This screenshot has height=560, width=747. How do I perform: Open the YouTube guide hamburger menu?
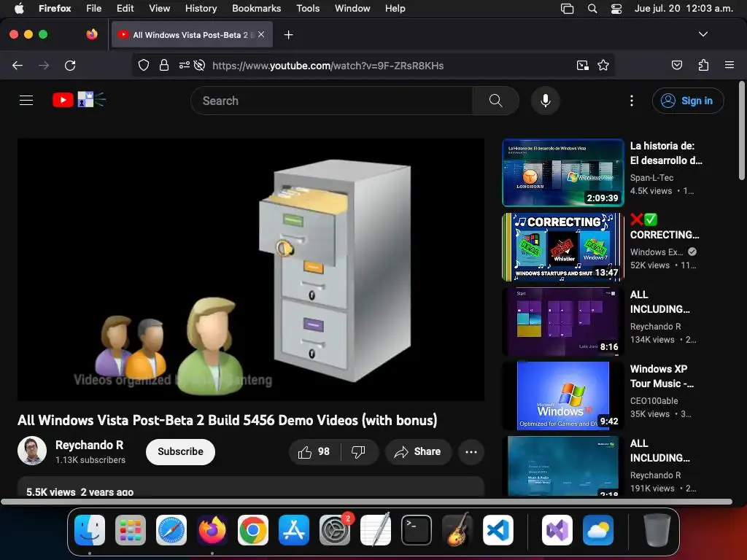(x=26, y=101)
